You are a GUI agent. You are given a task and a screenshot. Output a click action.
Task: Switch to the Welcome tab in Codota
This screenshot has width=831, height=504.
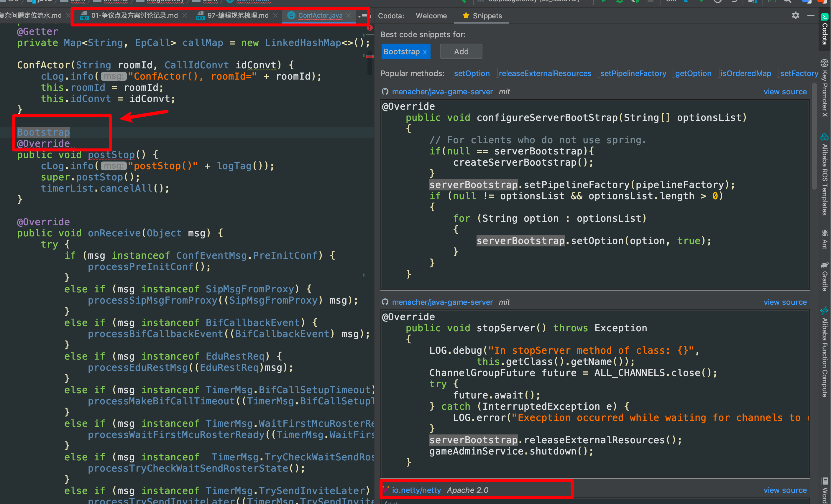click(x=431, y=16)
